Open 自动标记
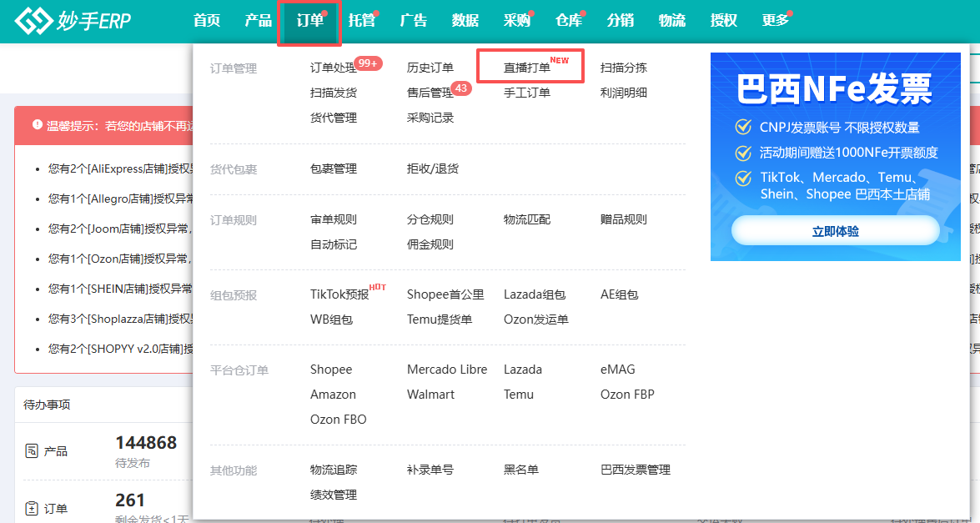 (333, 244)
